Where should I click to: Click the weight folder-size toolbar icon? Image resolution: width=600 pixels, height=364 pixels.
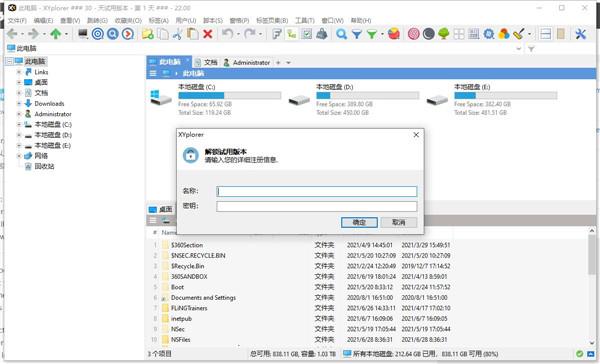(x=322, y=34)
